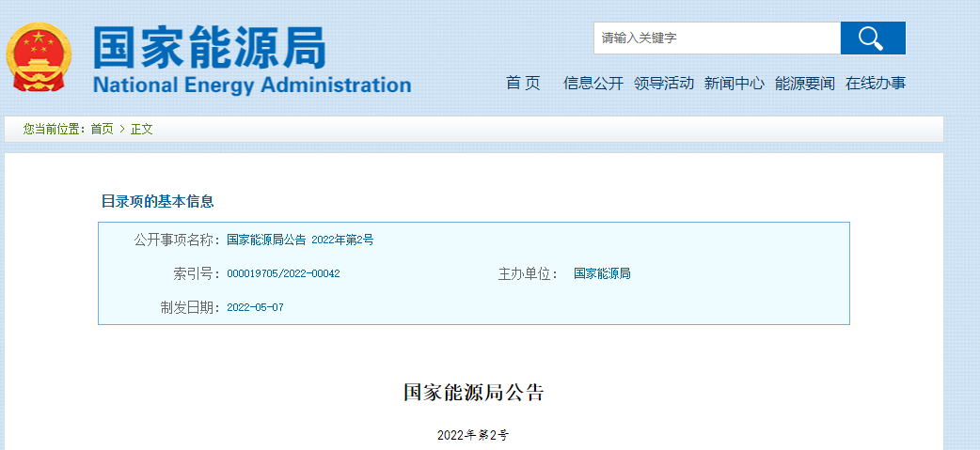
Task: Go to the 领导活动 section
Action: tap(664, 84)
